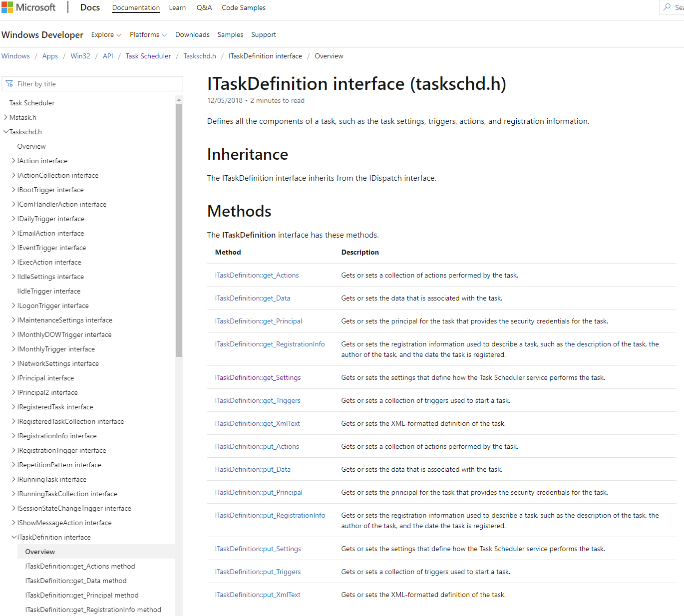This screenshot has height=616, width=684.
Task: Collapse the Taskschd.h tree node
Action: point(6,132)
